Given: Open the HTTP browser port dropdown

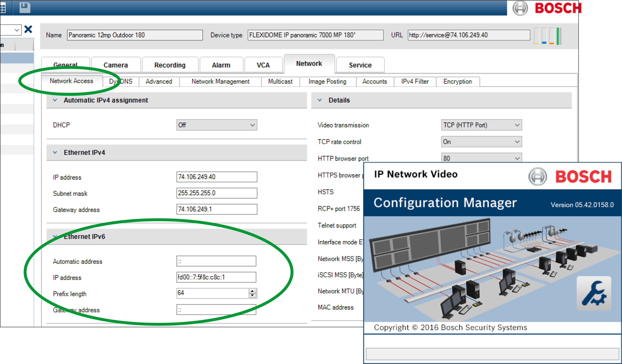Looking at the screenshot, I should pyautogui.click(x=481, y=158).
